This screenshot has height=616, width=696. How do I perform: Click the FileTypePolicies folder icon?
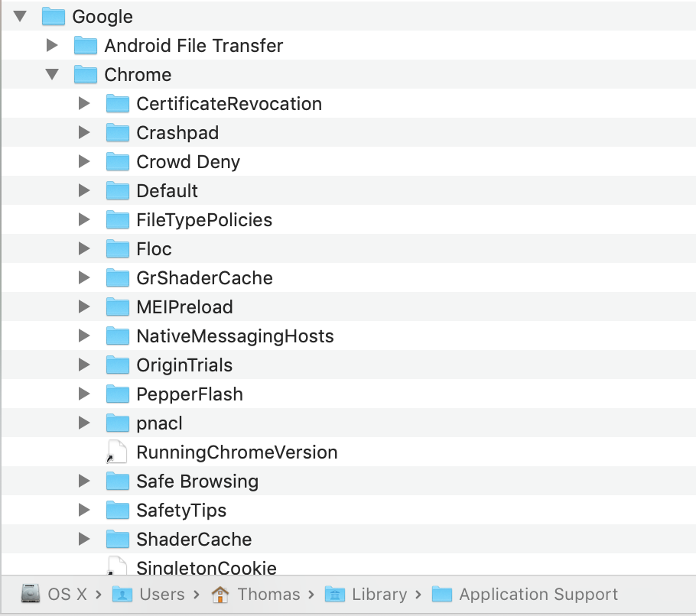coord(118,219)
